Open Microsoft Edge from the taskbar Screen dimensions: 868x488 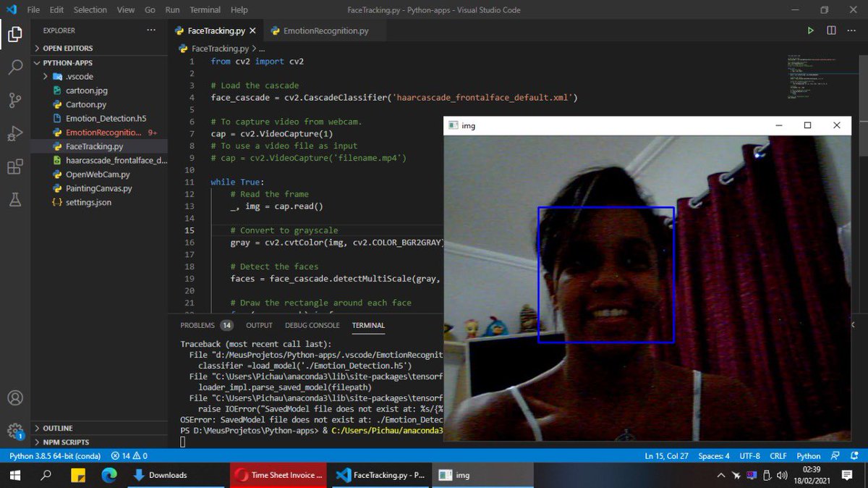(x=109, y=475)
